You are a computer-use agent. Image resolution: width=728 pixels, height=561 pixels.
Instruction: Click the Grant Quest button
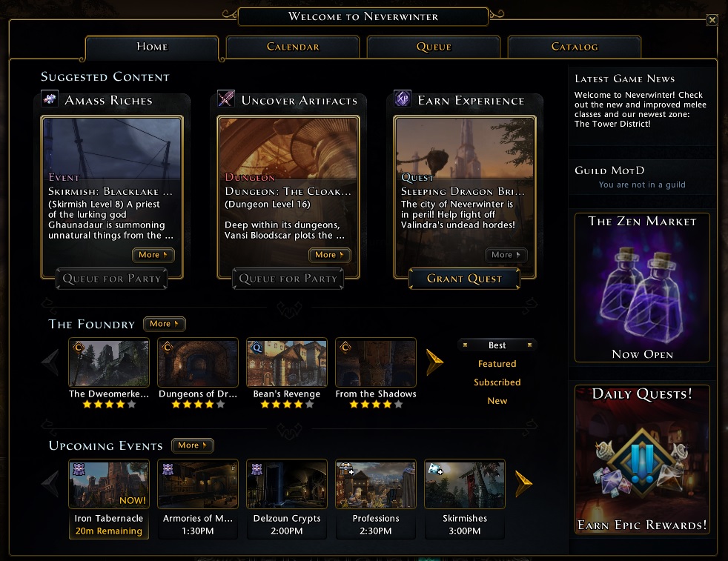coord(464,279)
